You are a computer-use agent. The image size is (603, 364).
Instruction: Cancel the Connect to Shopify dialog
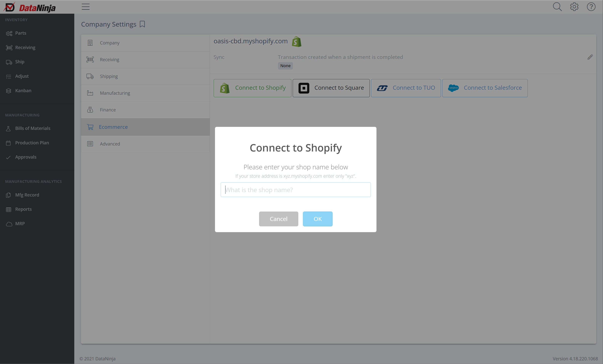click(278, 219)
